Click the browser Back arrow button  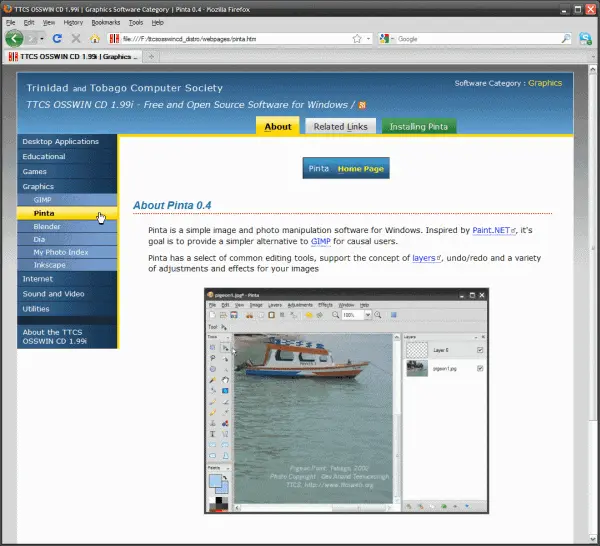click(x=15, y=39)
